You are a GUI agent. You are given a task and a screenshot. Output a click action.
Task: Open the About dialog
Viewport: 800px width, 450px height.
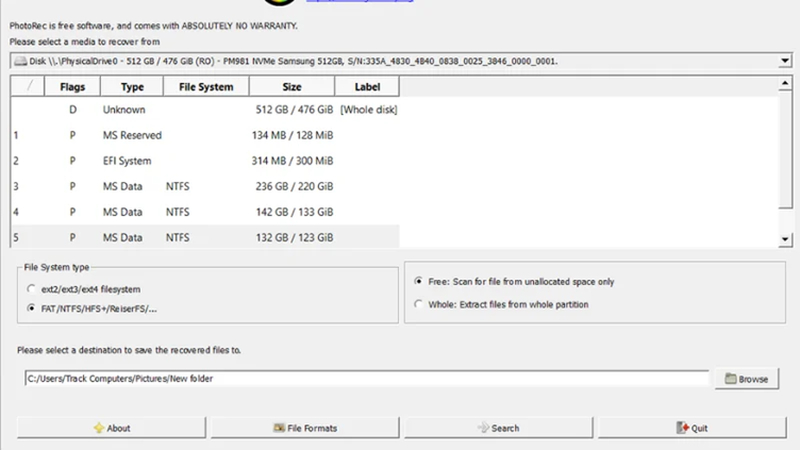[x=112, y=428]
